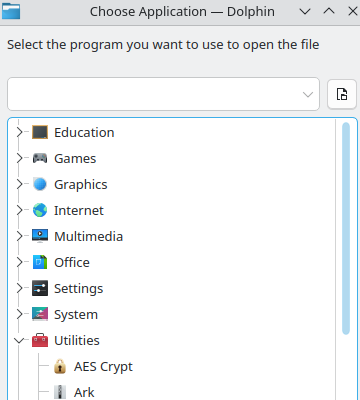Click the Office document icon
360x400 pixels.
[x=40, y=262]
